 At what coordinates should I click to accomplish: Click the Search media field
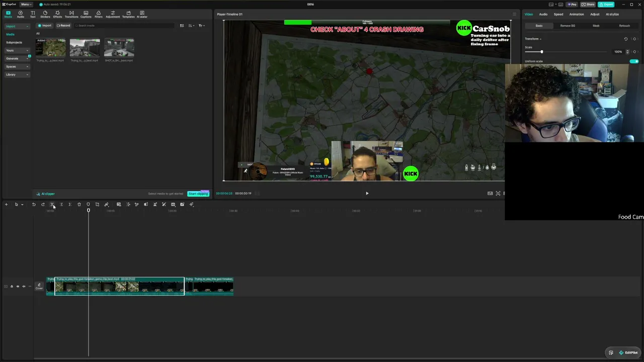[123, 26]
